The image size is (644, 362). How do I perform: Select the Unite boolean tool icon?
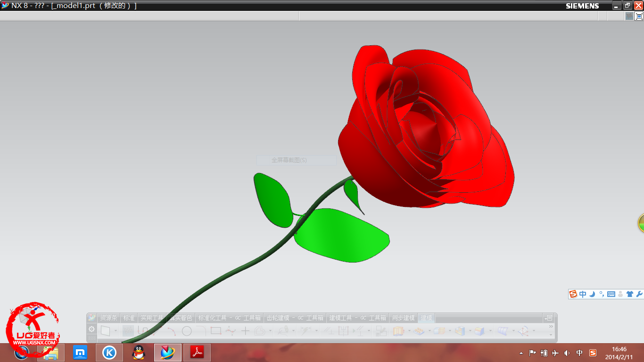pyautogui.click(x=439, y=331)
